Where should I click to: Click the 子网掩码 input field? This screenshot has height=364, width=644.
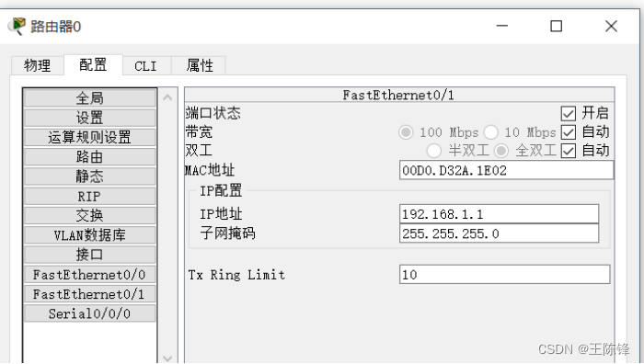pyautogui.click(x=499, y=233)
